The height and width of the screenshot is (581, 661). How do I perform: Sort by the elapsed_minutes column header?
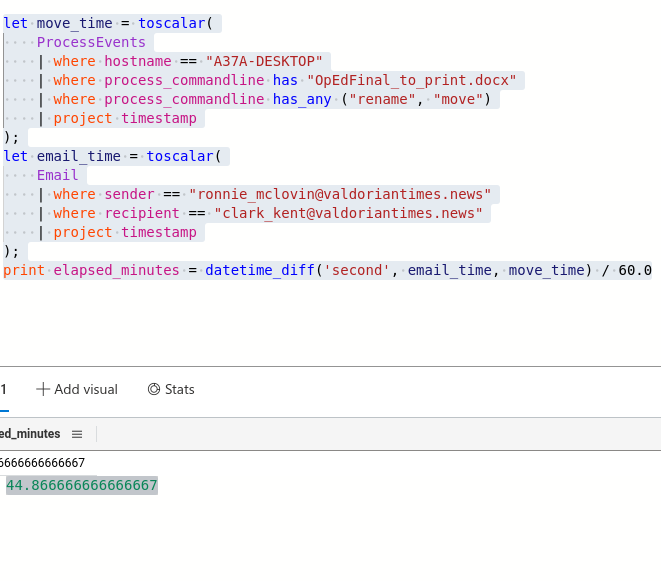30,434
